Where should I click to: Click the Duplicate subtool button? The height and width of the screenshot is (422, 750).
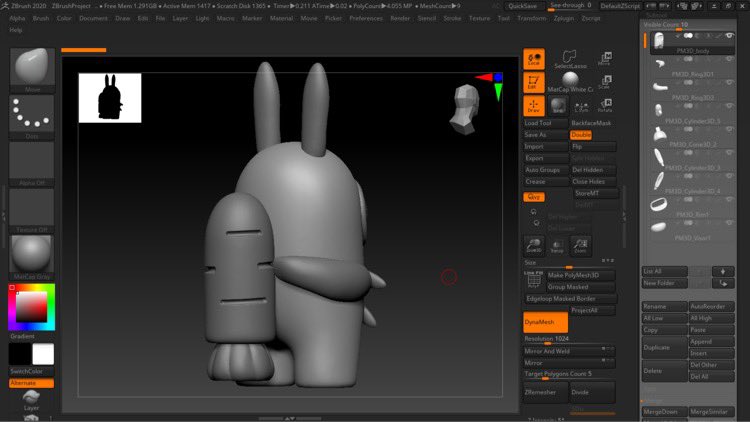[664, 348]
